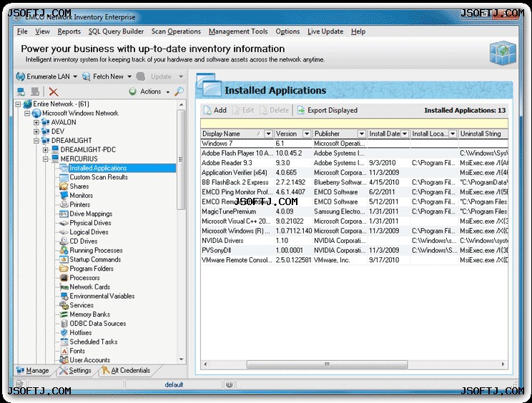Screen dimensions: 532x403
Task: Click the Program Folders icon
Action: pos(64,269)
